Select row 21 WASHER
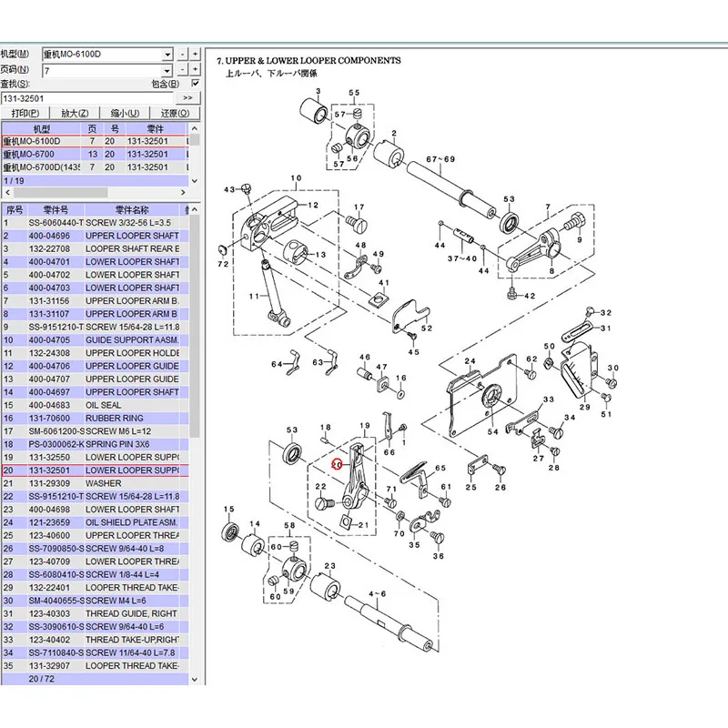728x728 pixels. (x=95, y=483)
